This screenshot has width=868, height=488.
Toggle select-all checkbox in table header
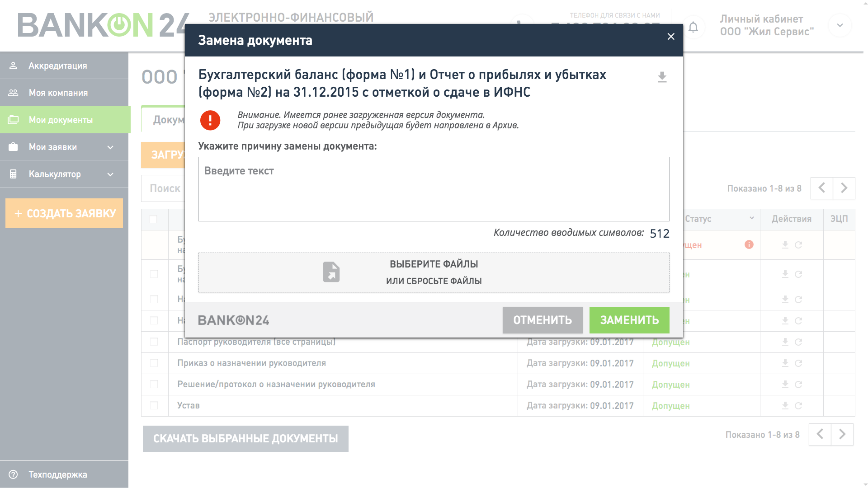(x=153, y=219)
